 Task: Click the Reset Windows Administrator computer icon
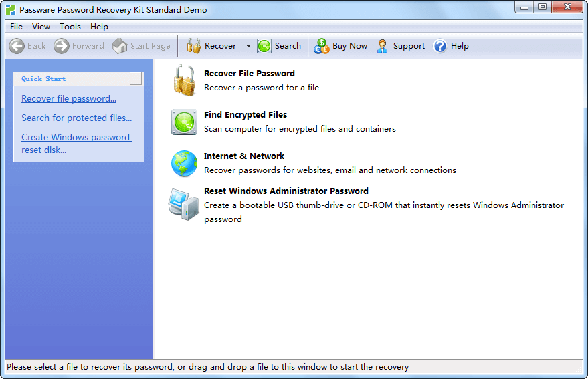pos(183,204)
